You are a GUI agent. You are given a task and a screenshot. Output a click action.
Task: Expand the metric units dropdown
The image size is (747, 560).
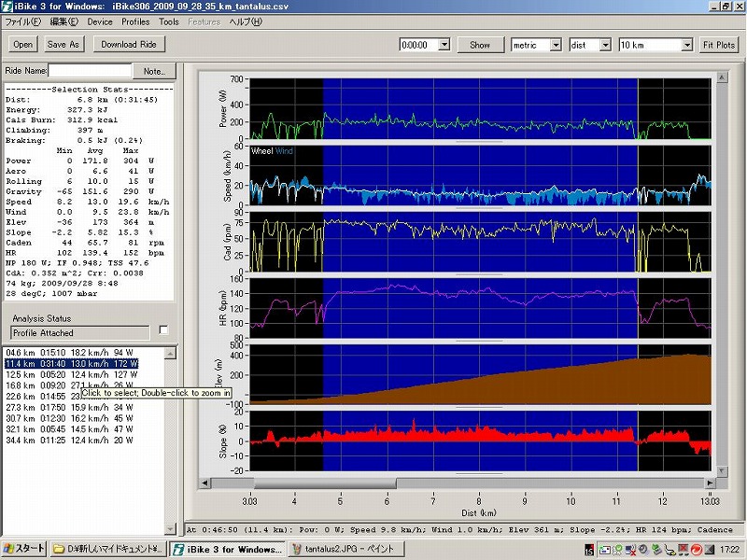tap(555, 45)
